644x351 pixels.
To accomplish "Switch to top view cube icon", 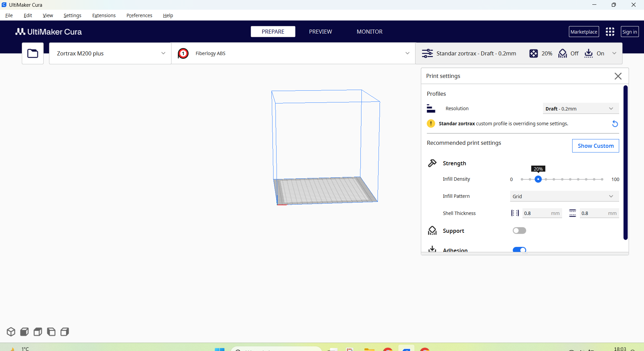I will pos(38,332).
